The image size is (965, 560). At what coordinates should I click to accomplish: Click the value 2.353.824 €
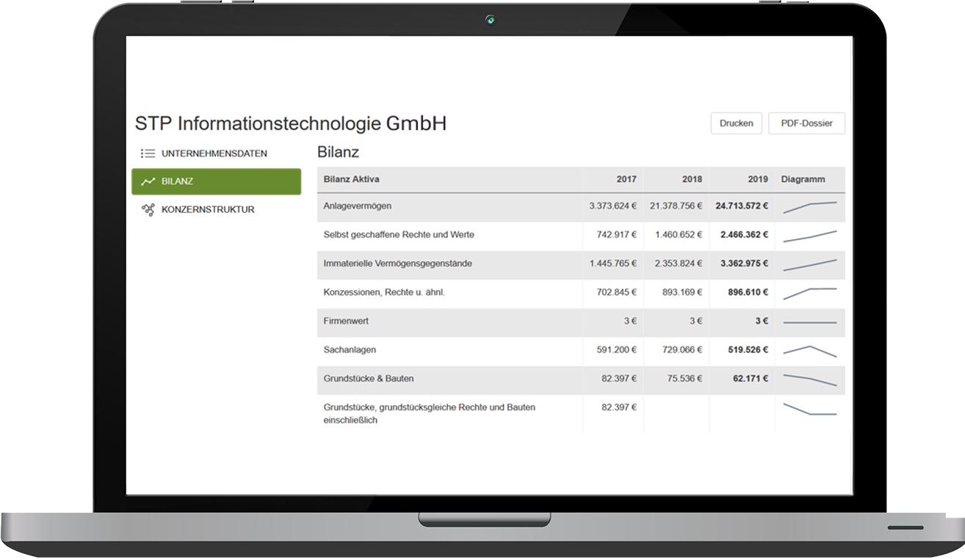point(679,263)
